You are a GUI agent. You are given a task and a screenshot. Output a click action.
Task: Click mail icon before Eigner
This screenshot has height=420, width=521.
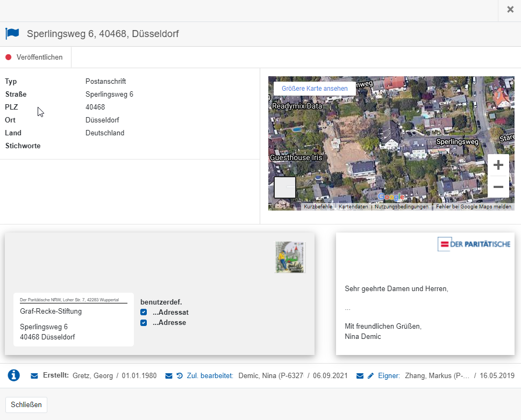[x=360, y=376]
